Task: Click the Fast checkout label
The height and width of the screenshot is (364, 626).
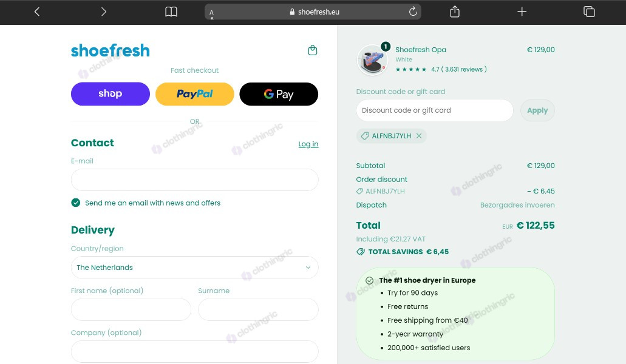Action: pyautogui.click(x=194, y=70)
